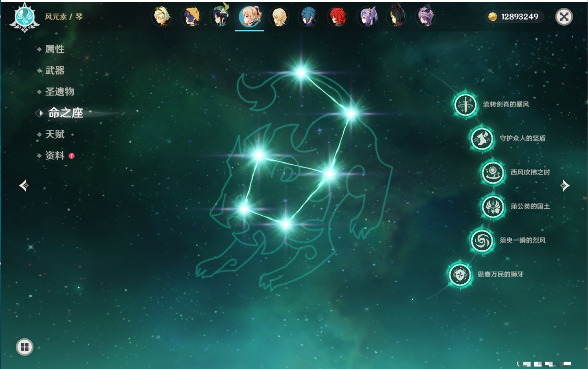The width and height of the screenshot is (588, 369).
Task: Switch to the 武器 weapon menu
Action: point(55,71)
